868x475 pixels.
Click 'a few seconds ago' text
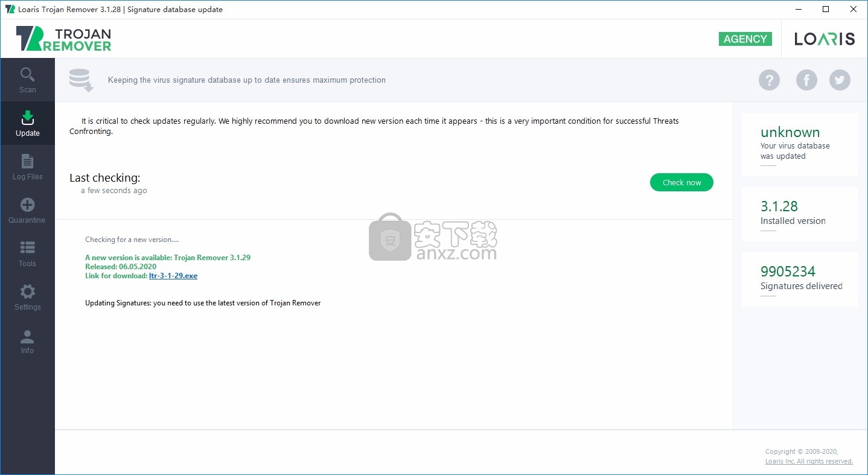[x=114, y=191]
